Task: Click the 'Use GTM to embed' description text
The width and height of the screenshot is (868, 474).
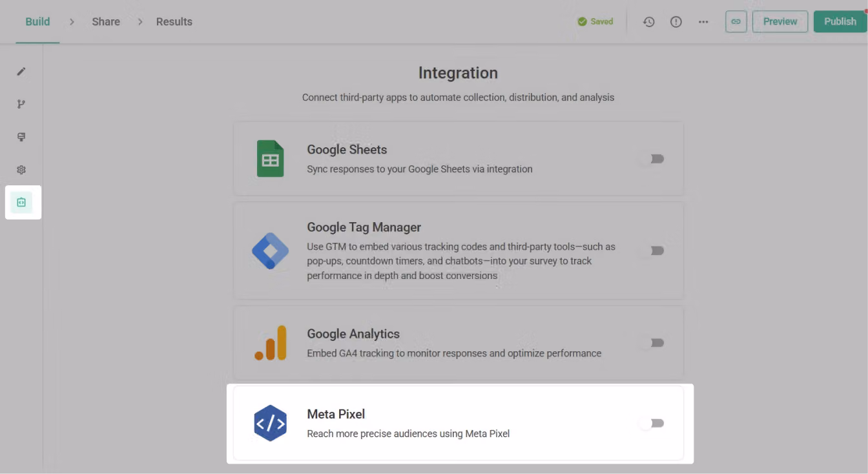Action: point(461,261)
